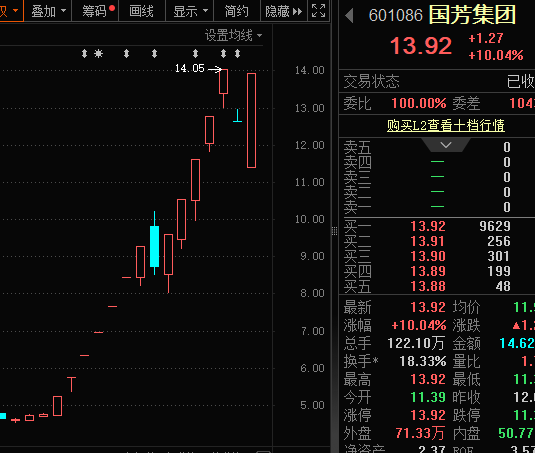
Task: Click the first double-arrow event marker
Action: (x=84, y=54)
